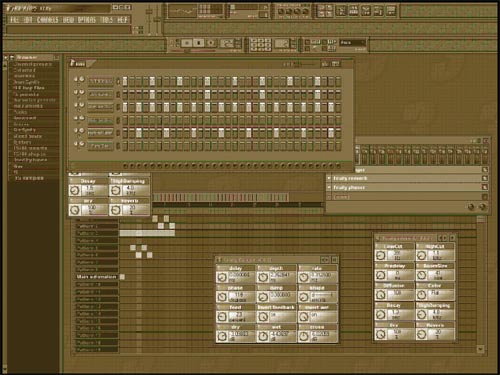Viewport: 500px width, 375px height.
Task: Turn the dry knob in the partly hidden panel
Action: click(74, 210)
